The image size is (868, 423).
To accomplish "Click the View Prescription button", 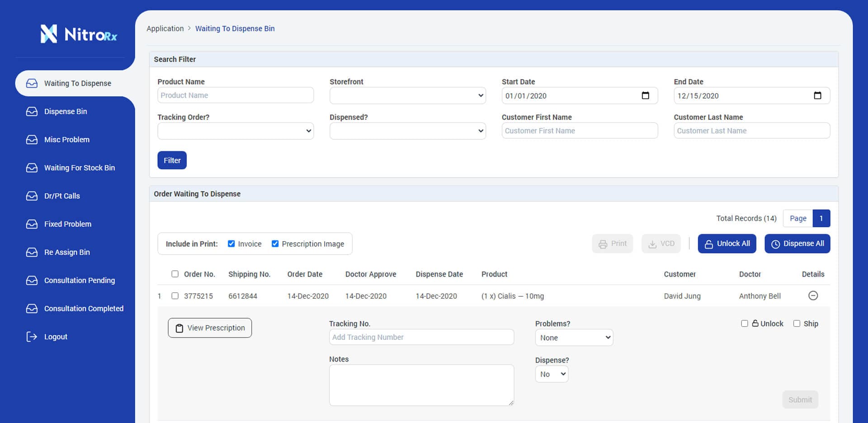I will 210,328.
